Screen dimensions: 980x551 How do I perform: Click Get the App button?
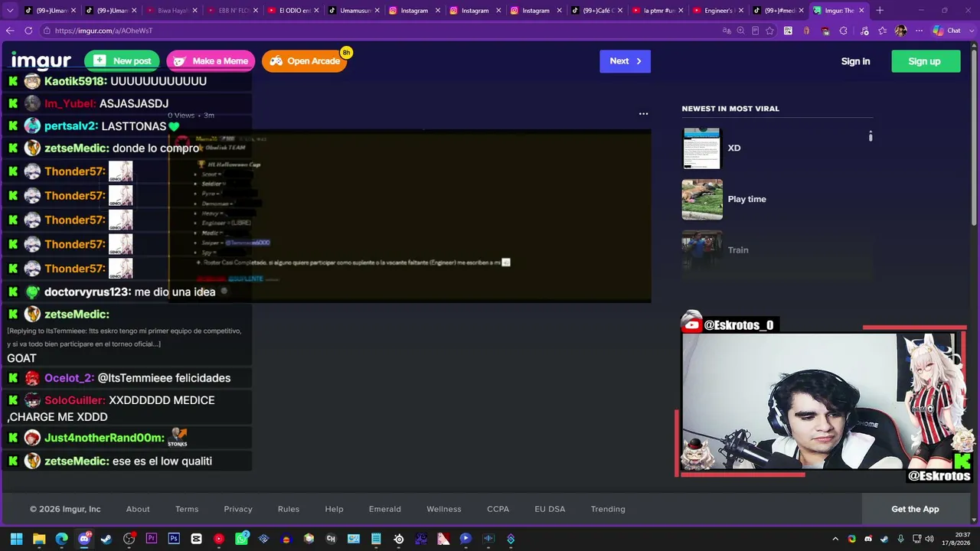915,509
